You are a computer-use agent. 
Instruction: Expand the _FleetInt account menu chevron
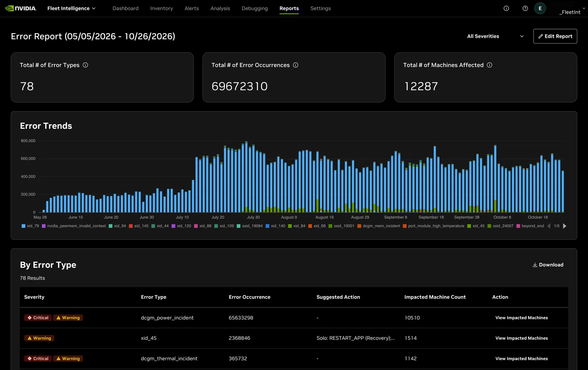click(x=584, y=8)
